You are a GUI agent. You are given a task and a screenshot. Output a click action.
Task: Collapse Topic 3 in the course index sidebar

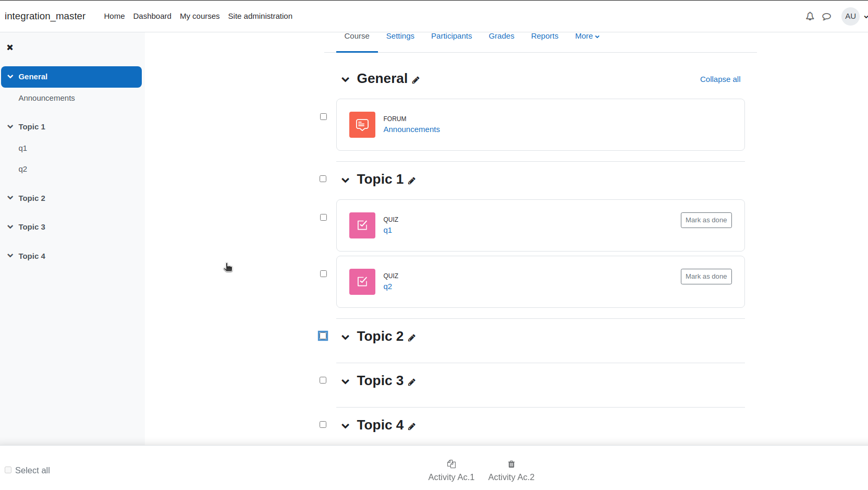click(10, 227)
